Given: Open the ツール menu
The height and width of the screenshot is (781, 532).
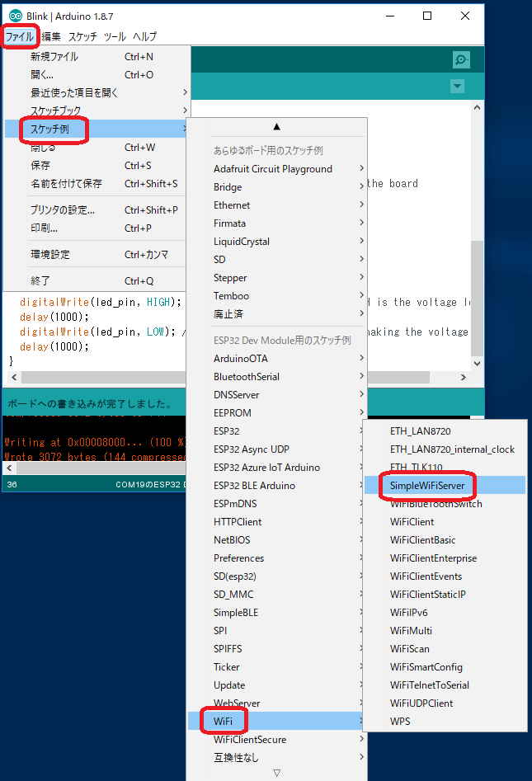Looking at the screenshot, I should click(x=115, y=36).
